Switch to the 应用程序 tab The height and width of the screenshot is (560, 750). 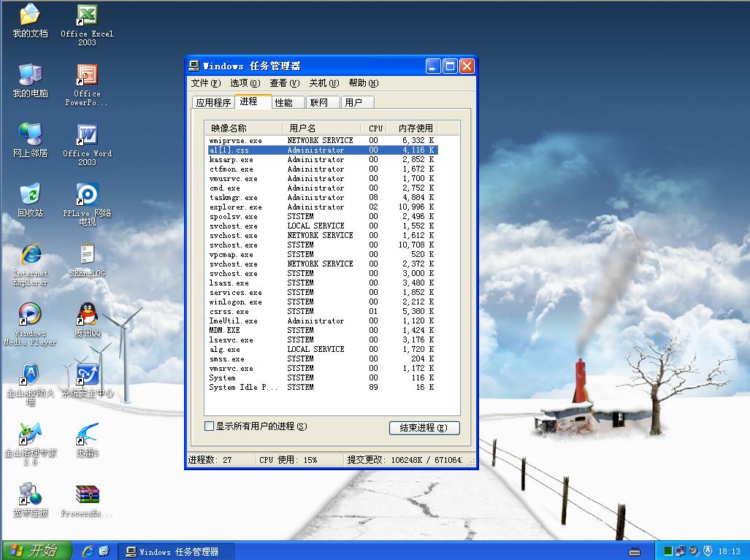[213, 102]
